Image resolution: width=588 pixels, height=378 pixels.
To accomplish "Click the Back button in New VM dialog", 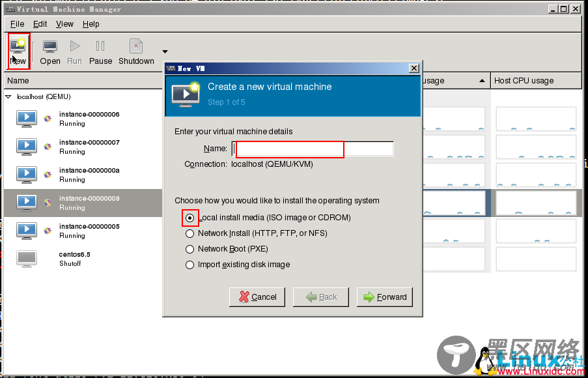I will click(x=321, y=297).
